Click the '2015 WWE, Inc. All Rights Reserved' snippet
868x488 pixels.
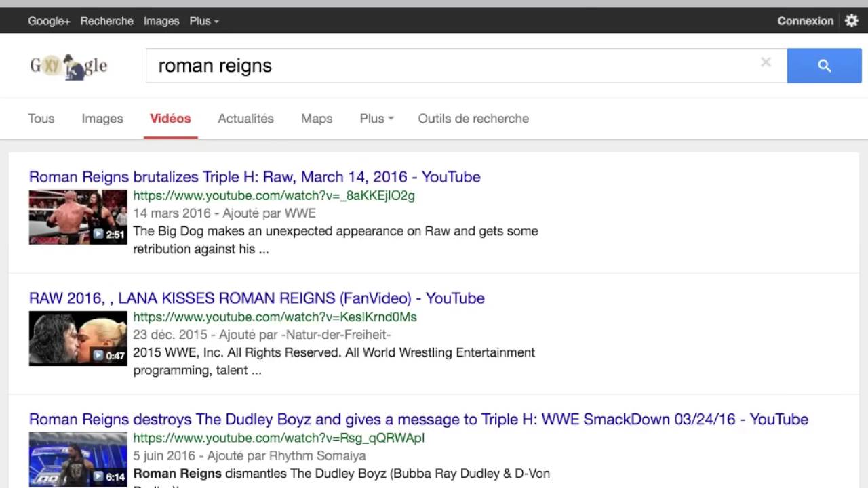(x=334, y=361)
